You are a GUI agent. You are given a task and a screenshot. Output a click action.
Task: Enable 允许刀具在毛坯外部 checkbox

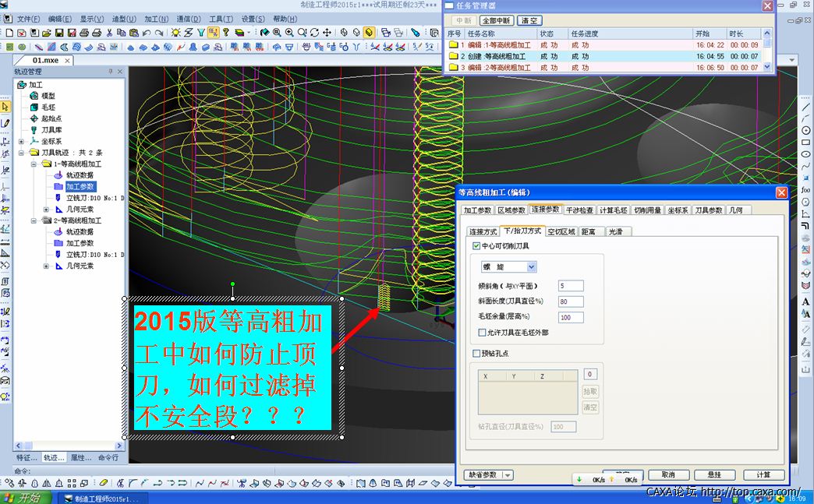[x=482, y=332]
